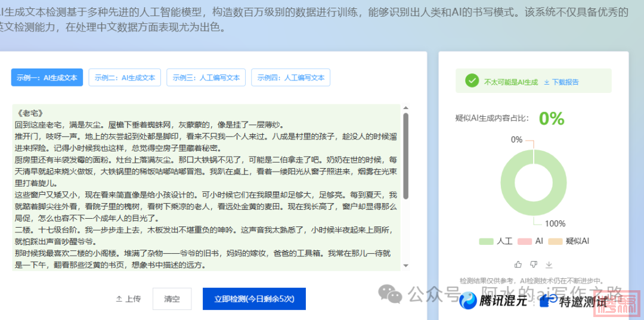
Task: Select 示例一：AI生成文本 tab
Action: pyautogui.click(x=47, y=77)
